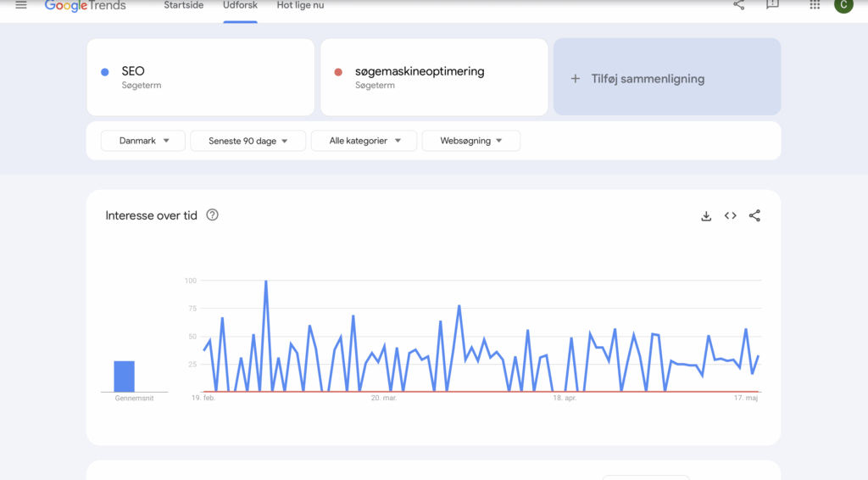This screenshot has width=868, height=480.
Task: Click the blue Gennemsnit average bar
Action: (125, 377)
